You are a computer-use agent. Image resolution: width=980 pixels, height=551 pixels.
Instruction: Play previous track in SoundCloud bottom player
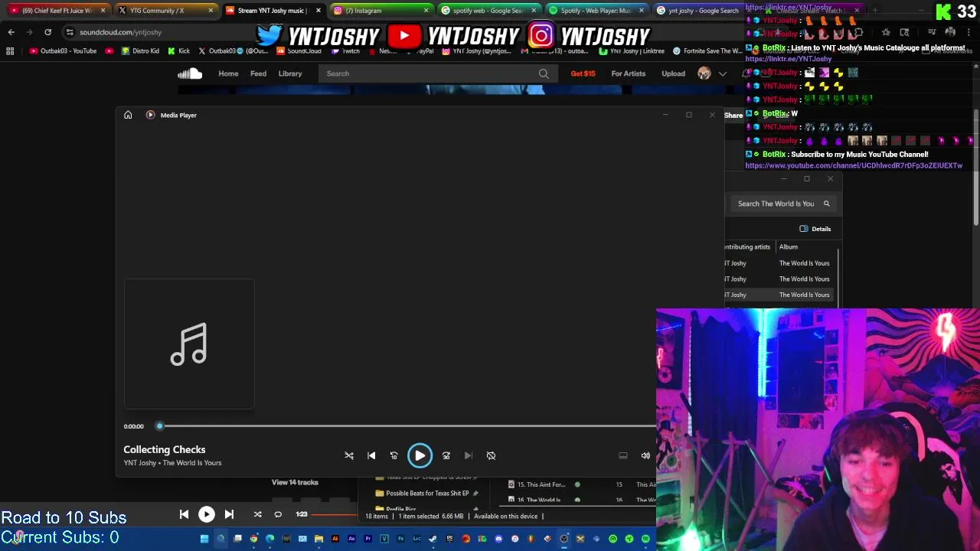[184, 514]
